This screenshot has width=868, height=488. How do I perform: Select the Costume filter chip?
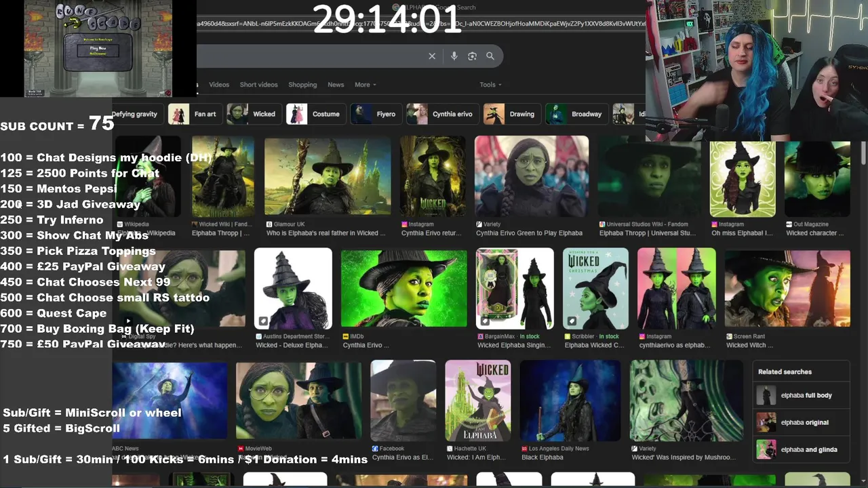click(x=315, y=114)
